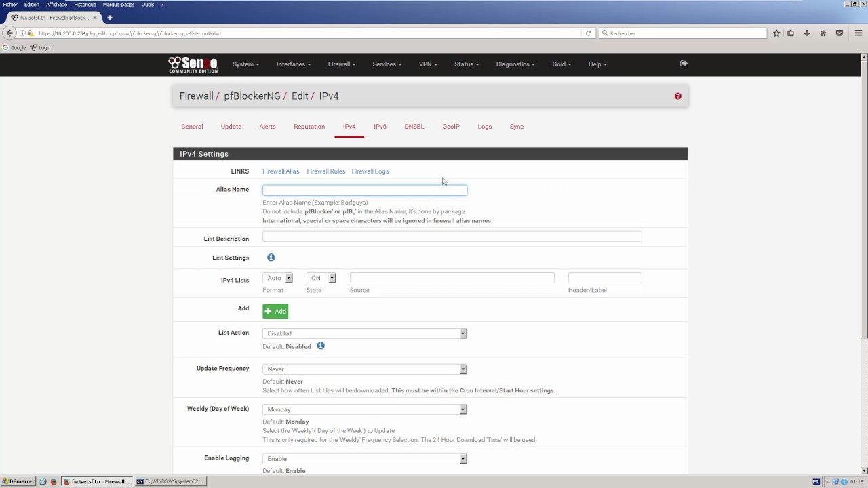
Task: Click the pfSense Community Edition logo
Action: 193,64
